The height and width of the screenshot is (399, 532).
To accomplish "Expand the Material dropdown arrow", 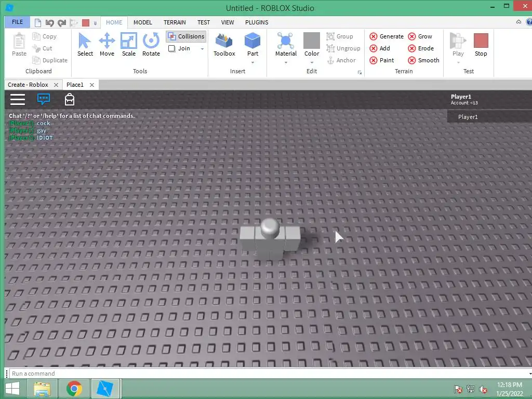I will coord(286,62).
